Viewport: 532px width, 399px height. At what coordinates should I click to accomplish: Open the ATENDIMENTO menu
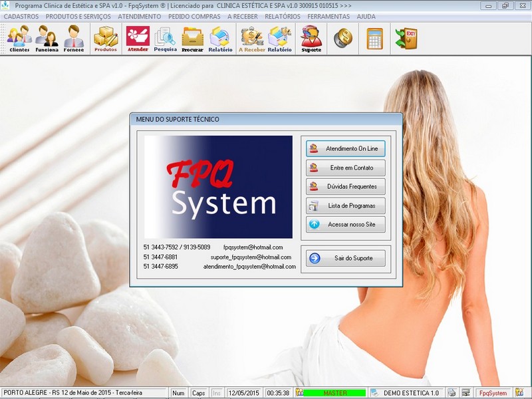[x=140, y=16]
